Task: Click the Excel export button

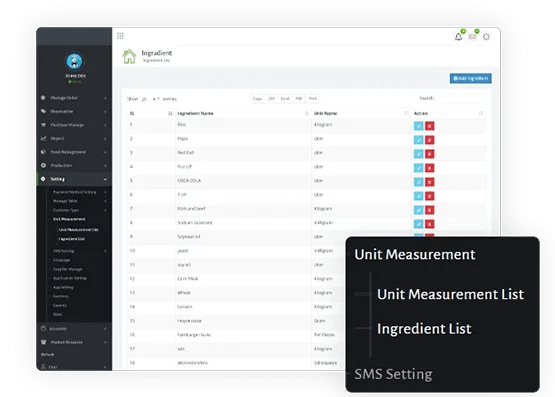Action: point(285,99)
